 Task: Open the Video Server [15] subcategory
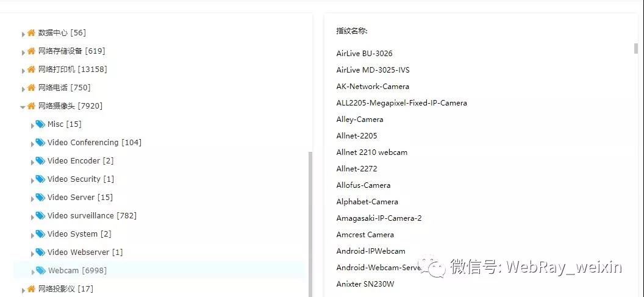[80, 197]
